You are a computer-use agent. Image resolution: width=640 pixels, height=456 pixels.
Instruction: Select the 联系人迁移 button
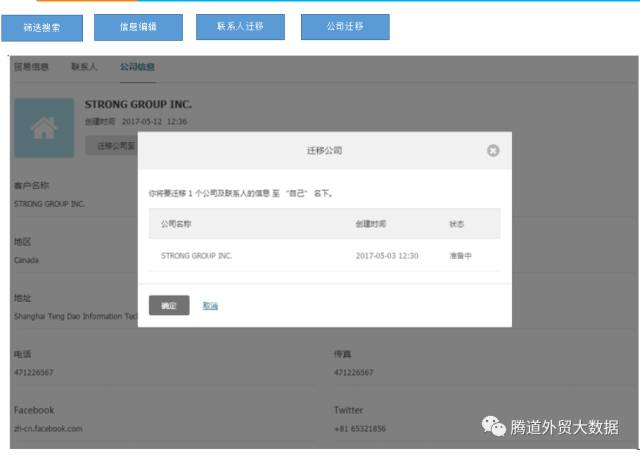click(x=240, y=28)
